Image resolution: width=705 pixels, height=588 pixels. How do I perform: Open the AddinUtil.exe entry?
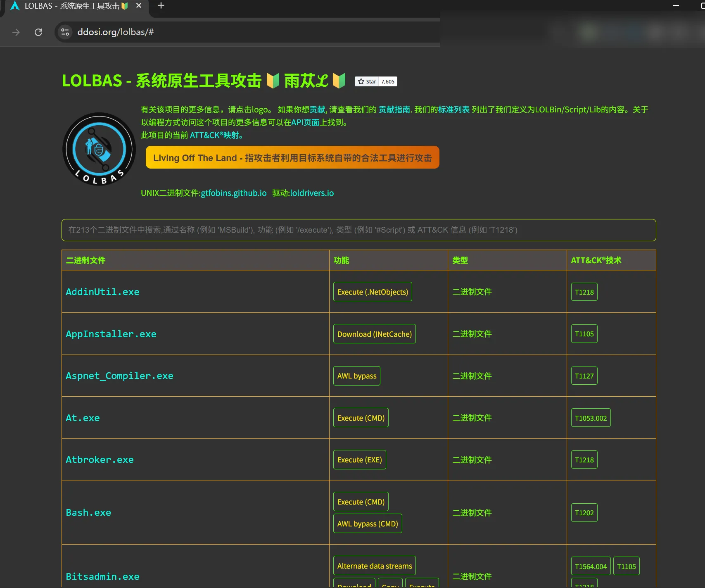pyautogui.click(x=102, y=292)
